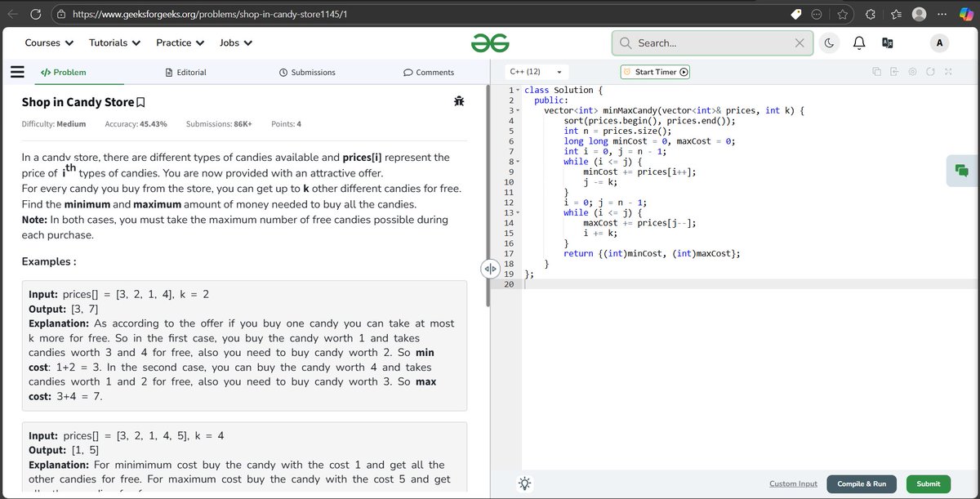Switch to the Submissions tab
Viewport: 980px width, 499px height.
point(307,72)
